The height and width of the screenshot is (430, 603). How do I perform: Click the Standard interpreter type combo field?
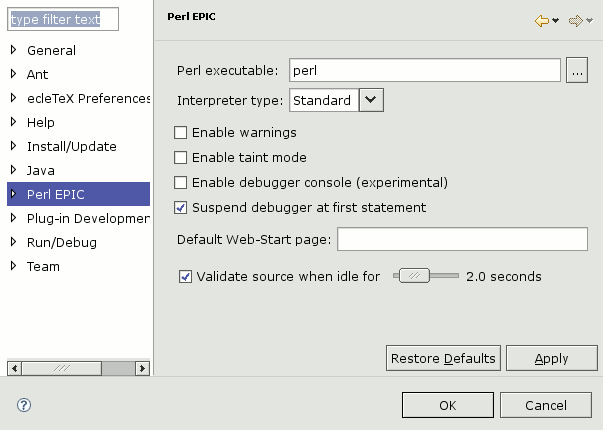point(324,100)
